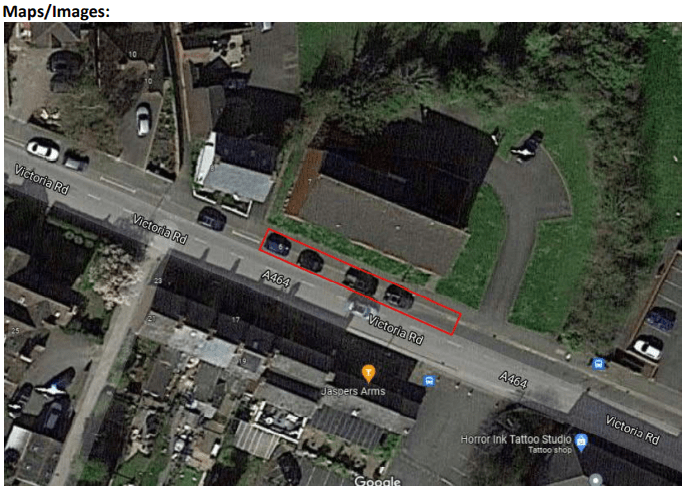
Task: Click house number 19 label
Action: click(x=243, y=361)
